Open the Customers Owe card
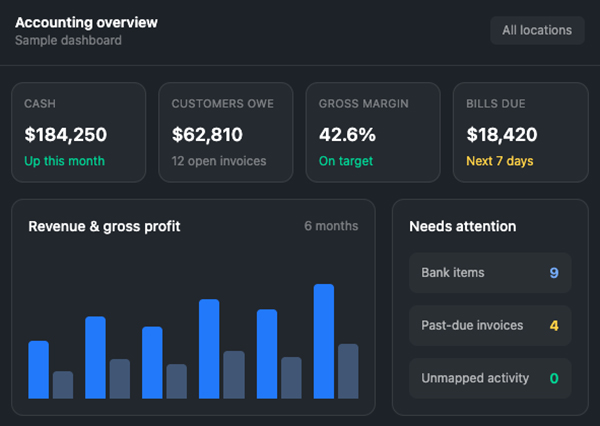Image resolution: width=600 pixels, height=426 pixels. 226,132
